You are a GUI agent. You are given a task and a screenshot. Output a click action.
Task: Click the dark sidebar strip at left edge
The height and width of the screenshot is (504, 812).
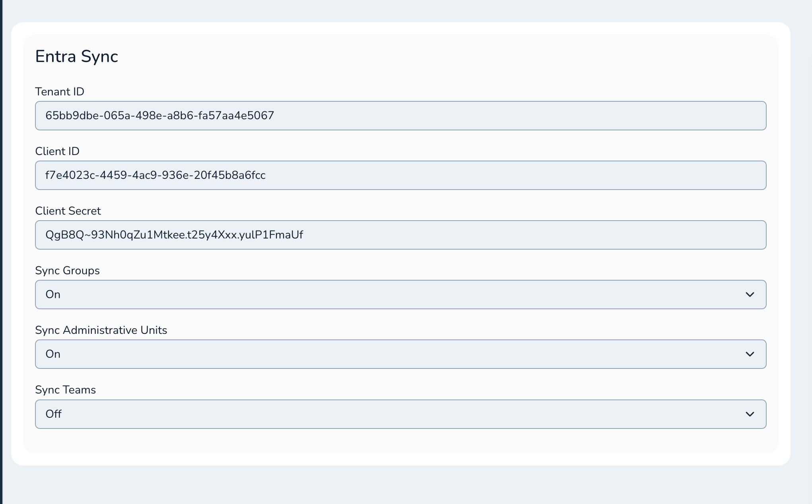click(x=1, y=252)
